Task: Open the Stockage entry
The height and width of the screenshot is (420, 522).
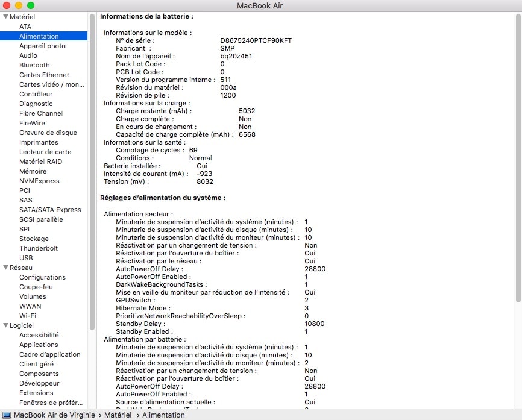Action: 34,239
